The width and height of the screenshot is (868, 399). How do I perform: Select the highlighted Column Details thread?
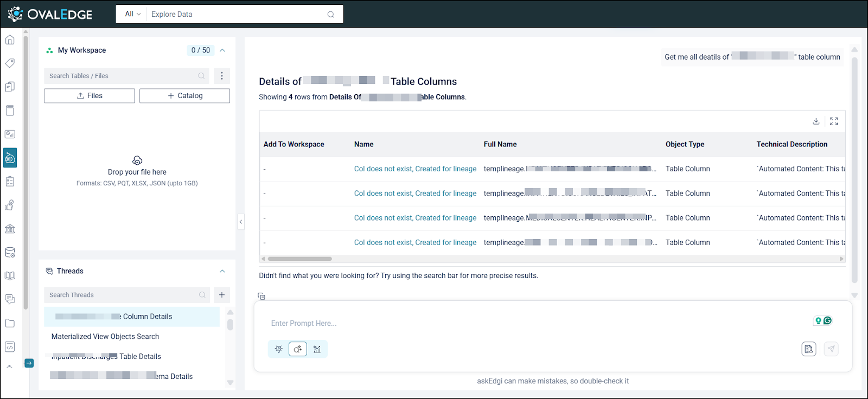click(x=132, y=317)
